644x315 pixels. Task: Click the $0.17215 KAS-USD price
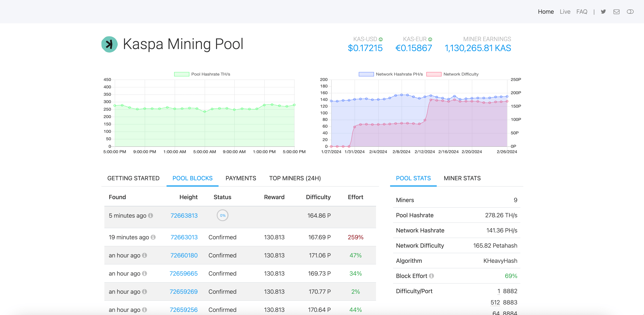(x=365, y=48)
